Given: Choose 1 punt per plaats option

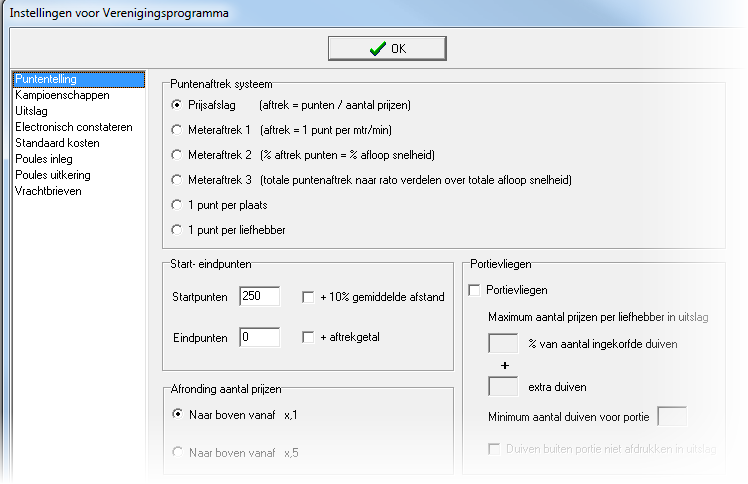Looking at the screenshot, I should (177, 205).
